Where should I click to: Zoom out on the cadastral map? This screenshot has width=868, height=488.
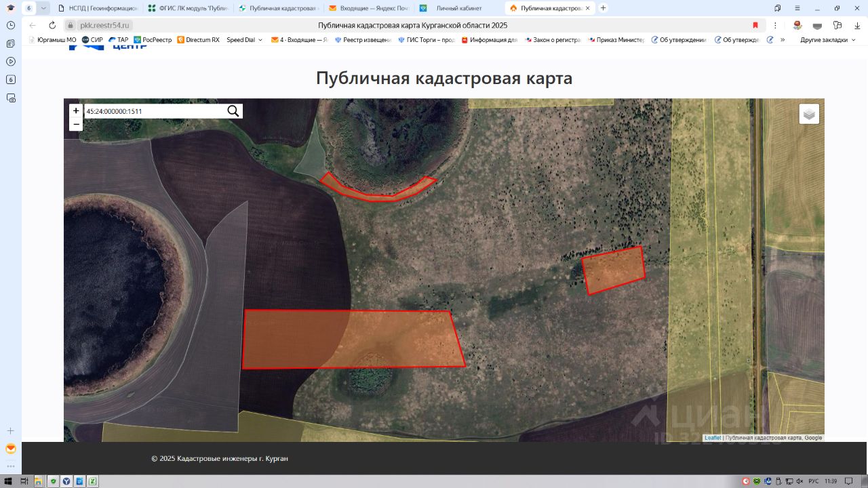click(x=76, y=124)
